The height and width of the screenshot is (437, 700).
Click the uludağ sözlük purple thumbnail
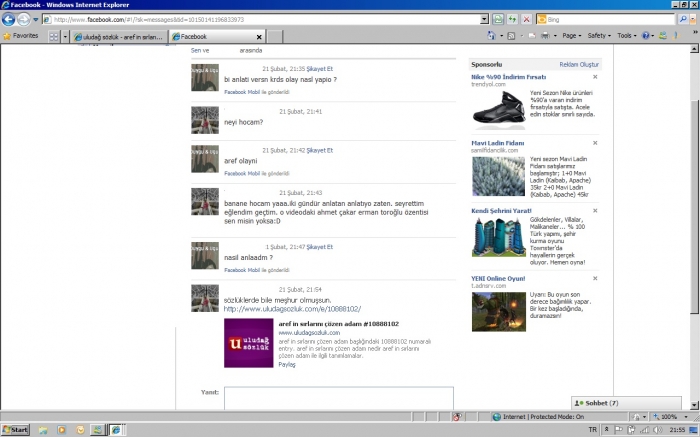point(249,343)
